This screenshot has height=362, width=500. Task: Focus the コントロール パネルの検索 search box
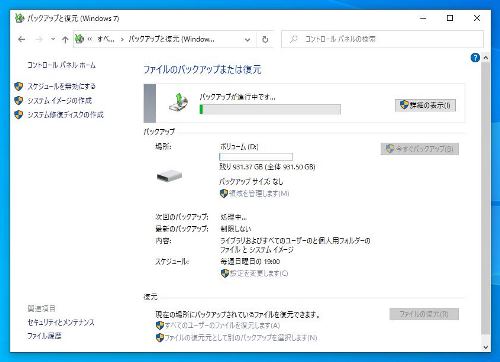click(382, 39)
